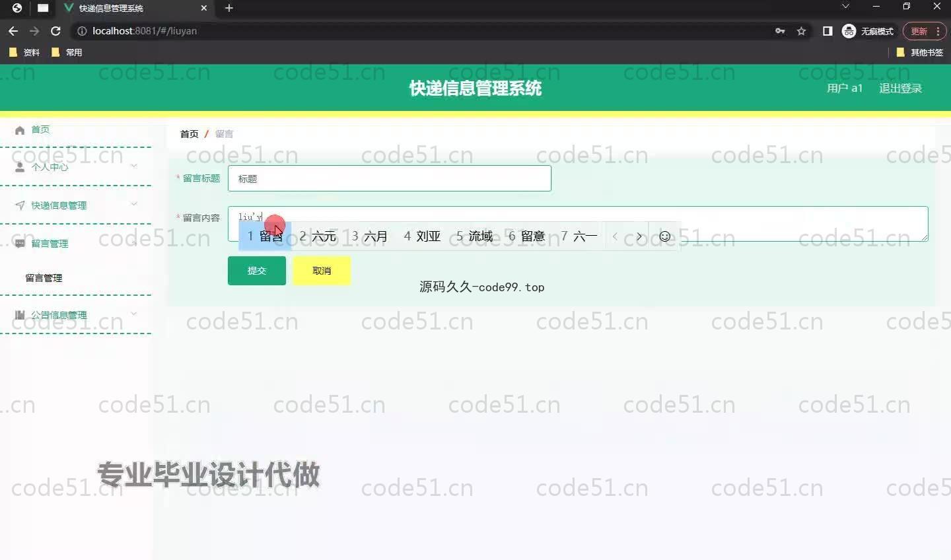The width and height of the screenshot is (951, 560).
Task: Click the 首页 breadcrumb link
Action: [x=189, y=134]
